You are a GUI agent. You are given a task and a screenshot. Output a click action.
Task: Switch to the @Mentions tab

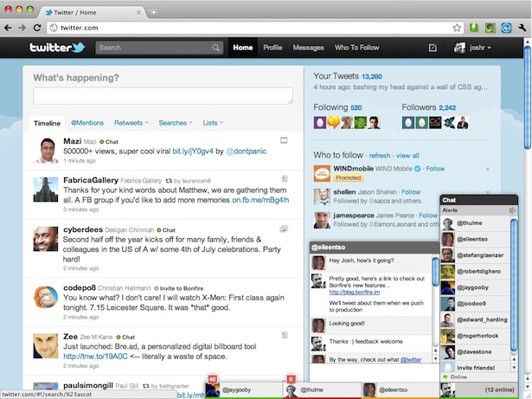tap(87, 123)
